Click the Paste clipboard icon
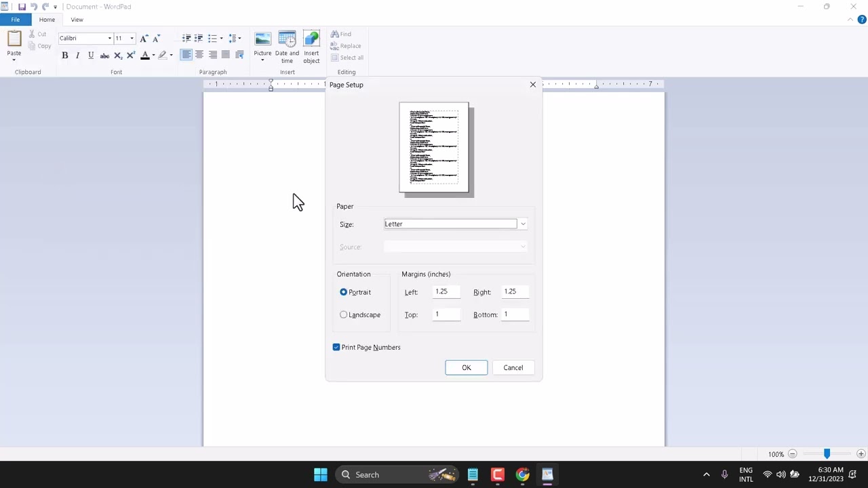The width and height of the screenshot is (868, 488). coord(14,39)
